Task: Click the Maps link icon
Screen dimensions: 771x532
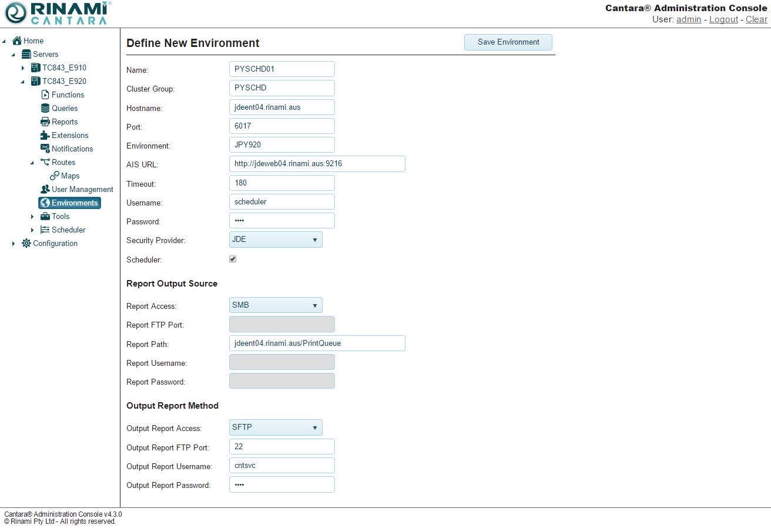Action: (x=55, y=176)
